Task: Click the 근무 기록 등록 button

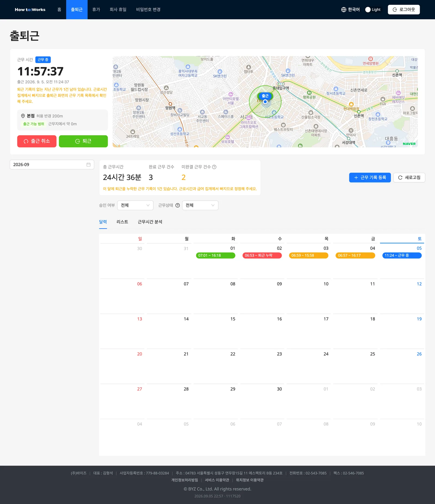Action: [x=370, y=178]
